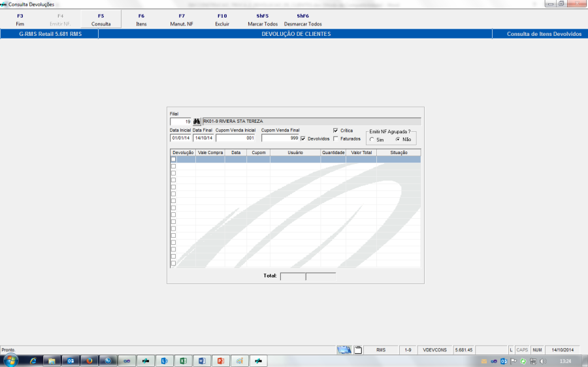Screen dimensions: 588x367
Task: Click the 1-9 entry in status bar
Action: pyautogui.click(x=408, y=350)
